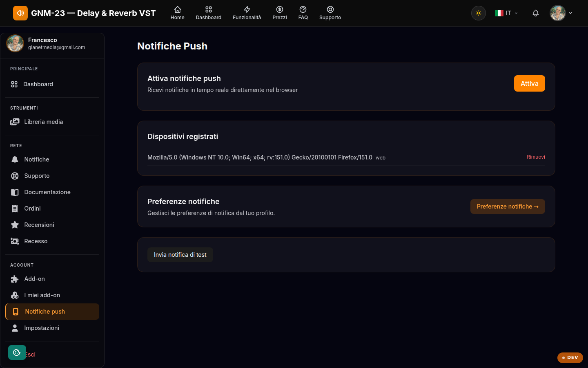This screenshot has width=588, height=368.
Task: Click Invia notifica di test
Action: click(180, 255)
